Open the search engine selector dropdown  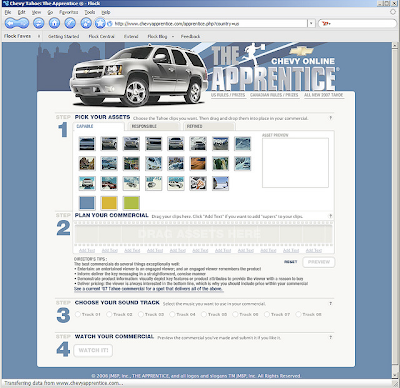point(326,24)
